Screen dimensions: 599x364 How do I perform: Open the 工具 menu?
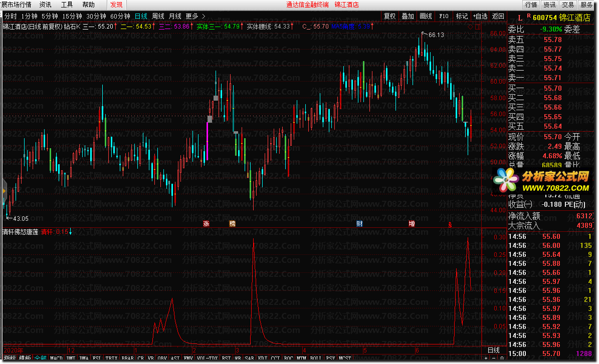point(67,5)
